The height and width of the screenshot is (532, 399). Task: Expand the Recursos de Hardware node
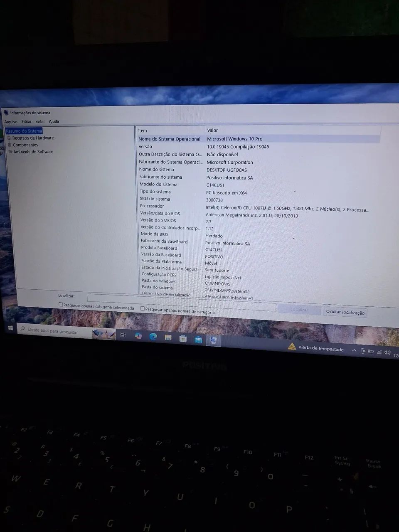pyautogui.click(x=9, y=138)
